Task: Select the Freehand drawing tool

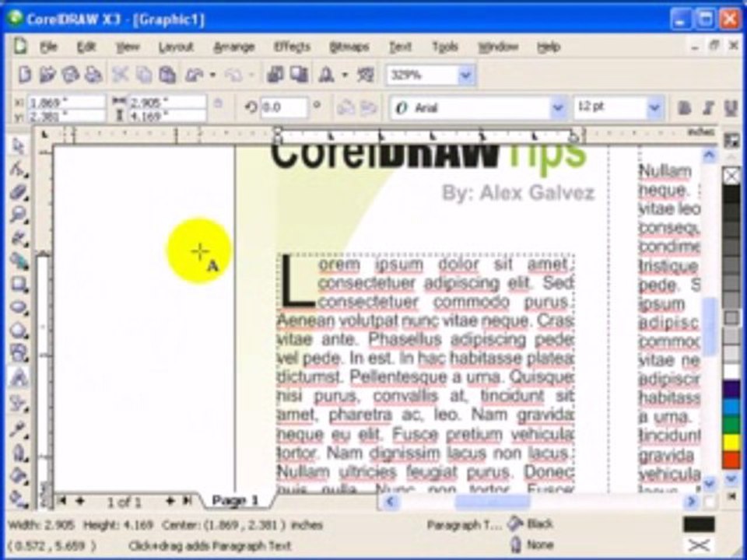Action: (18, 238)
